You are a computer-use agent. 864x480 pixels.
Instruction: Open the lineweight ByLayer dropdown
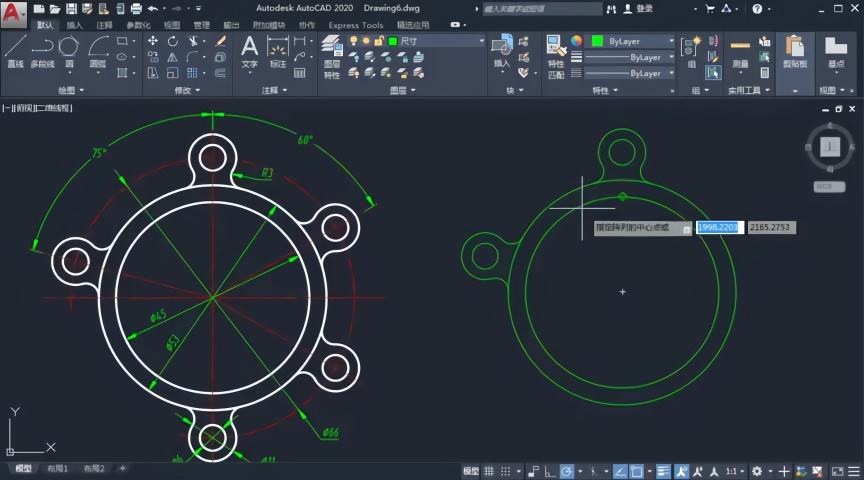click(x=630, y=57)
